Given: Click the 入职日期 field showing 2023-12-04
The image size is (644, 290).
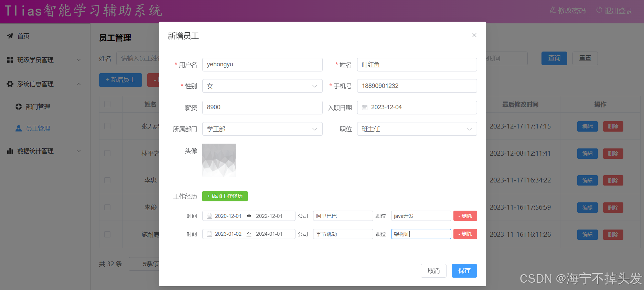Looking at the screenshot, I should point(417,108).
